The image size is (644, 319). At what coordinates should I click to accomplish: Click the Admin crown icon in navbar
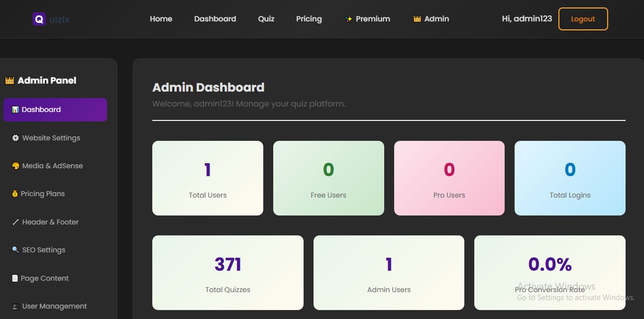pyautogui.click(x=417, y=19)
